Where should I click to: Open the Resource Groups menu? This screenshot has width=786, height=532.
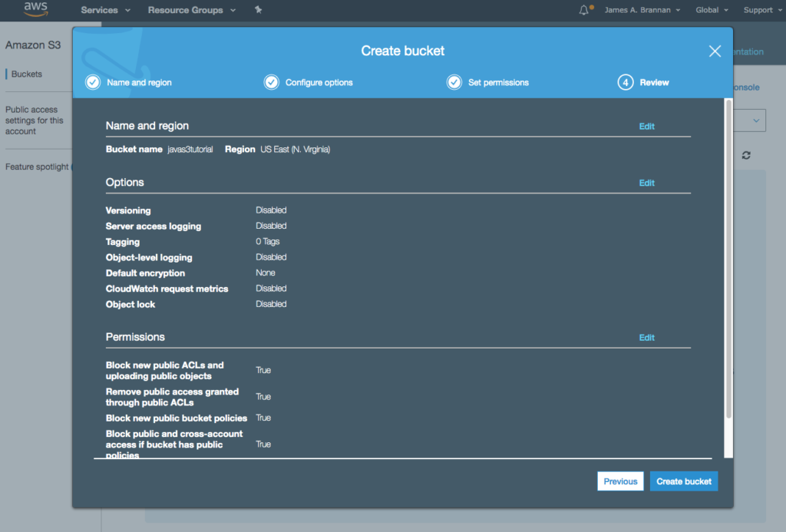(191, 10)
